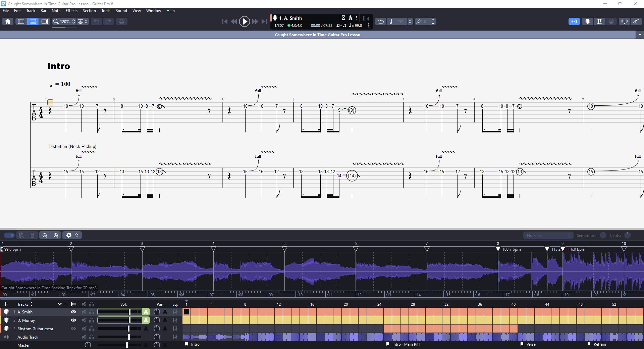Toggle visibility eye for D. Murray track

tap(73, 320)
